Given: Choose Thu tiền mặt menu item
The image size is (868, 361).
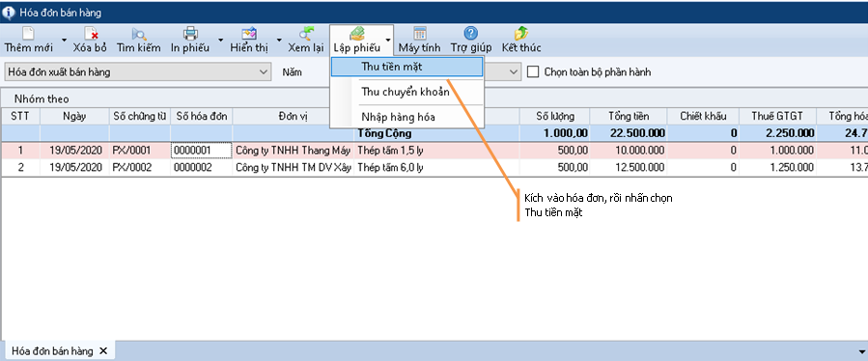Looking at the screenshot, I should click(406, 67).
